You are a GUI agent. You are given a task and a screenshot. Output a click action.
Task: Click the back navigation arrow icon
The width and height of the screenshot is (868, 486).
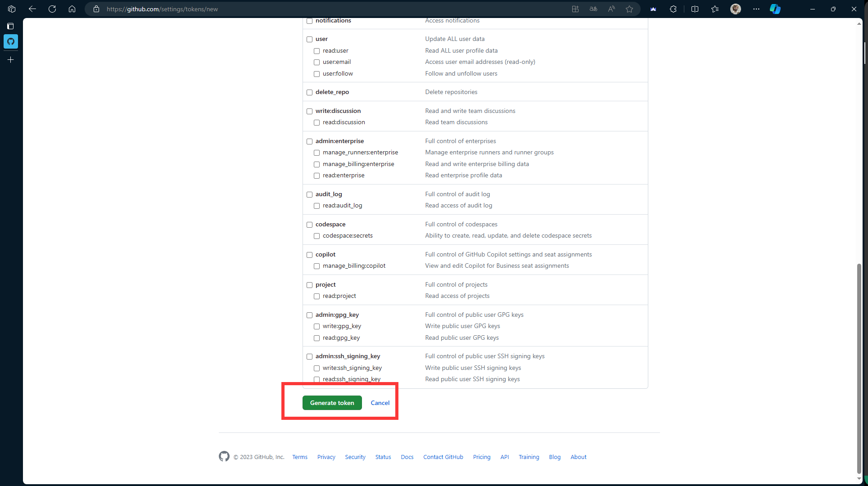tap(33, 9)
